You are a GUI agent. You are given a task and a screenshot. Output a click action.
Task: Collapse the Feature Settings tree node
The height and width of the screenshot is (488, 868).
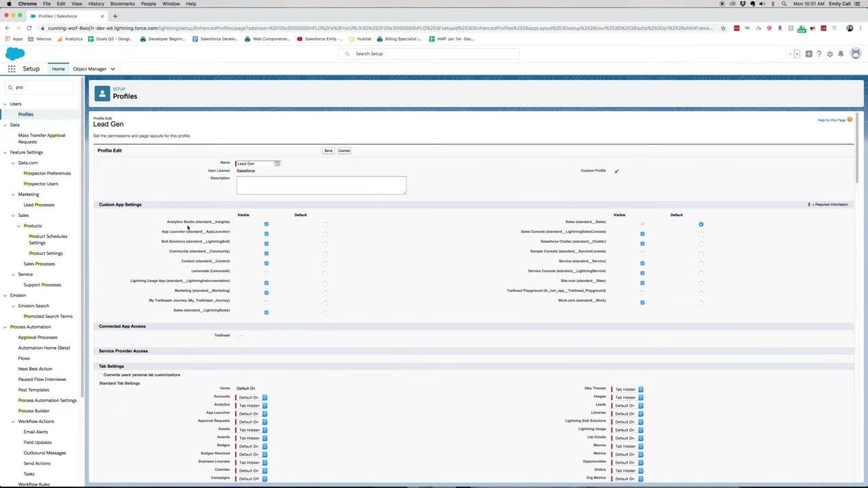click(5, 152)
